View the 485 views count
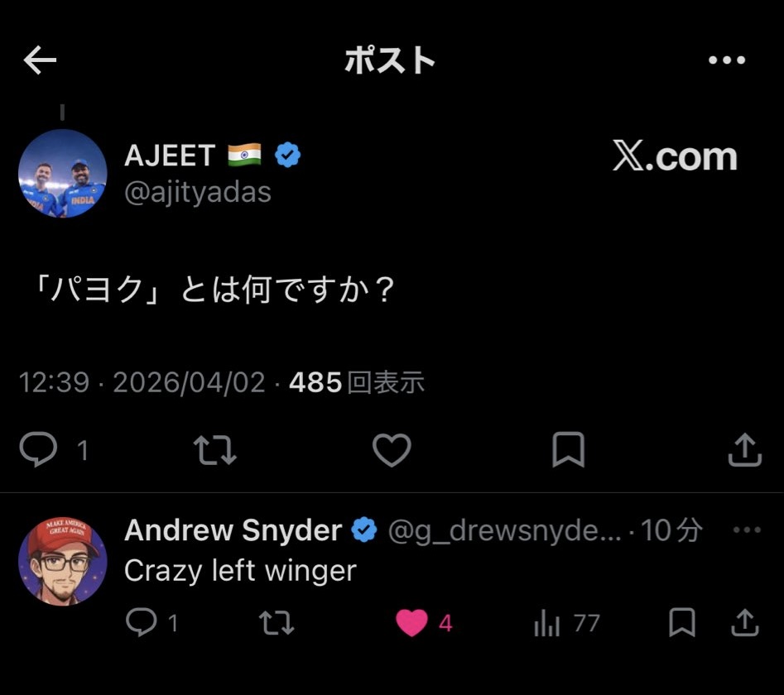 [x=357, y=383]
